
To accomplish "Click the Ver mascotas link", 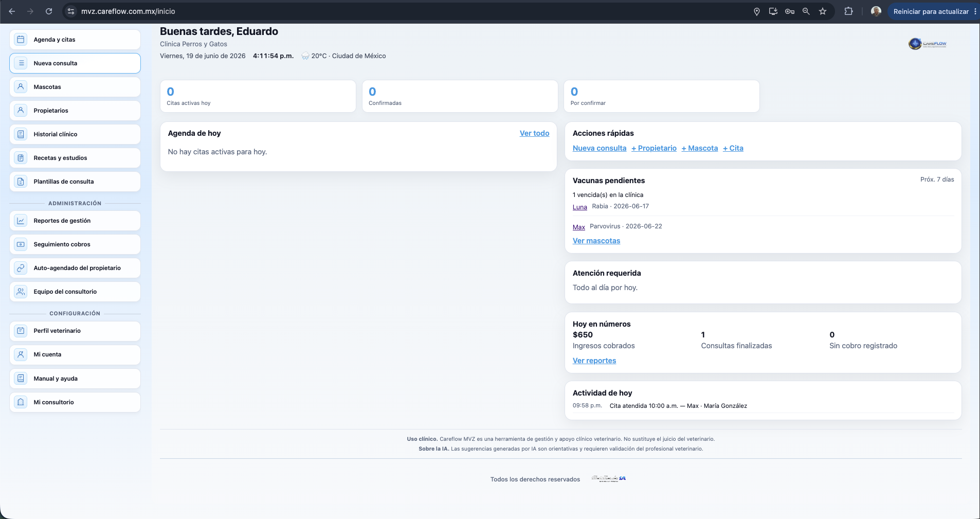I will 596,241.
